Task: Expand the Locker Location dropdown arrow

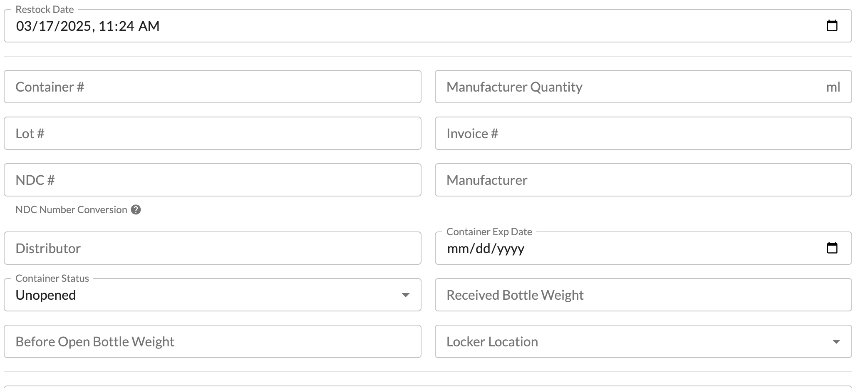Action: tap(836, 341)
